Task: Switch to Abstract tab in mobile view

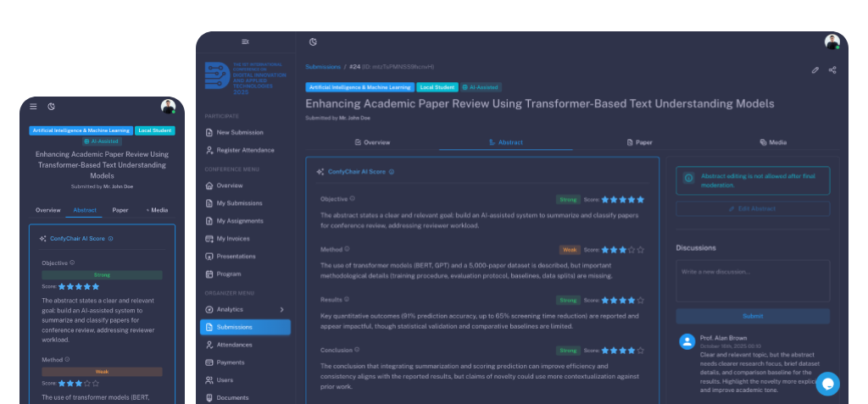Action: [x=85, y=210]
